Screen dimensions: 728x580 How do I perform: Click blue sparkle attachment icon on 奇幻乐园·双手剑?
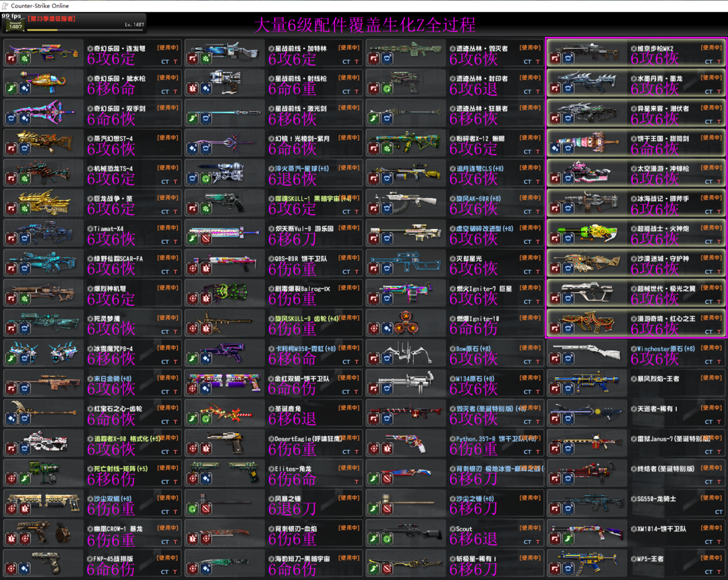click(x=25, y=119)
